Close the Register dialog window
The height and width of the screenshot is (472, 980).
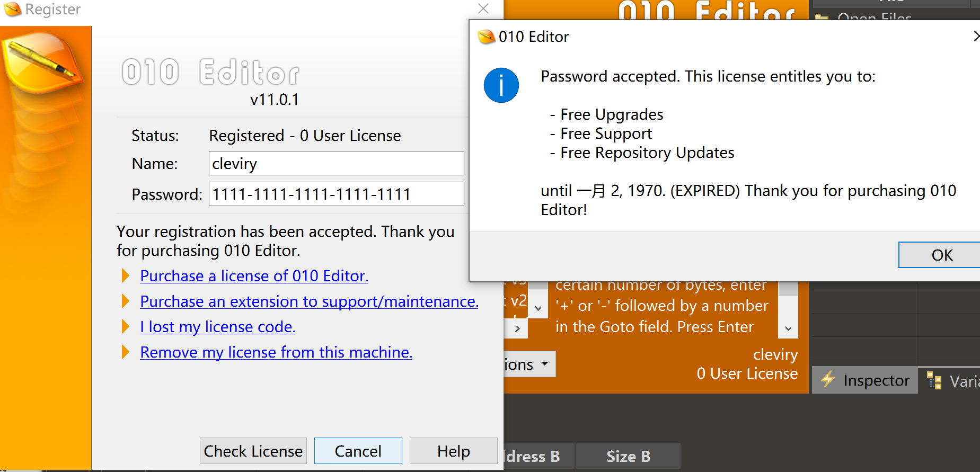pos(483,8)
